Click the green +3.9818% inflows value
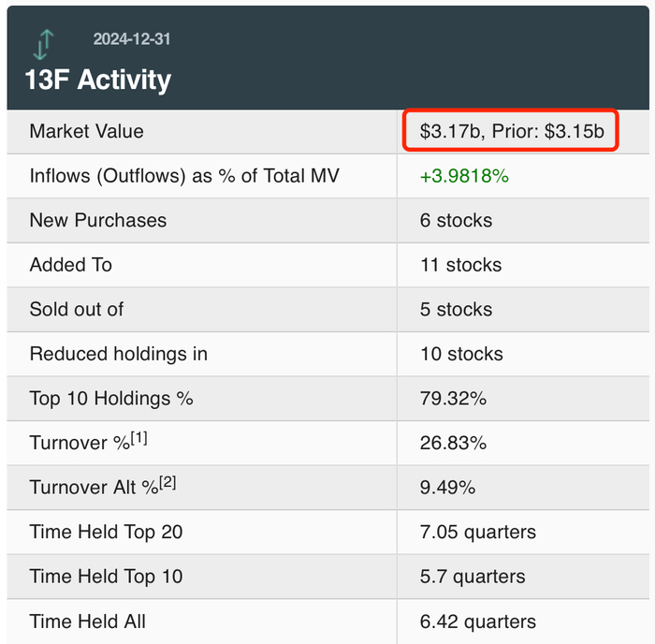This screenshot has width=655, height=644. coord(464,176)
